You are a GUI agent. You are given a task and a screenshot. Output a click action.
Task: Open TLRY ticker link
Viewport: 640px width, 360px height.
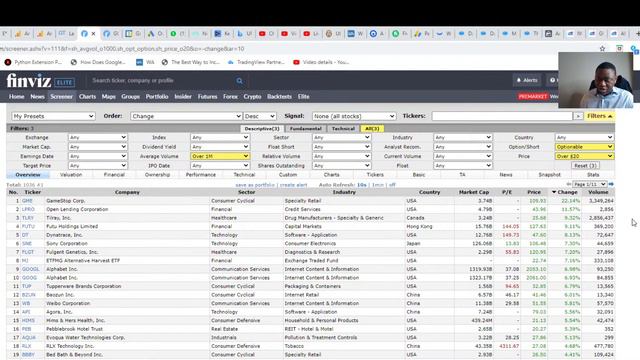(28, 218)
